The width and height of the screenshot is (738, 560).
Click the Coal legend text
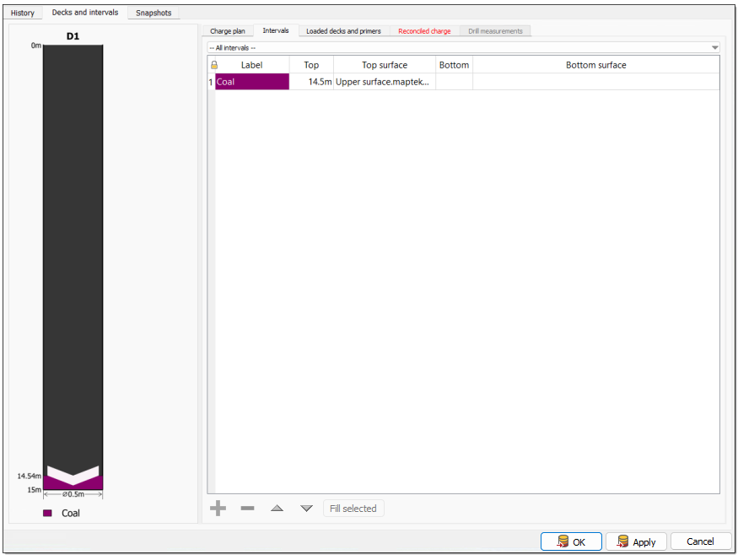[71, 513]
